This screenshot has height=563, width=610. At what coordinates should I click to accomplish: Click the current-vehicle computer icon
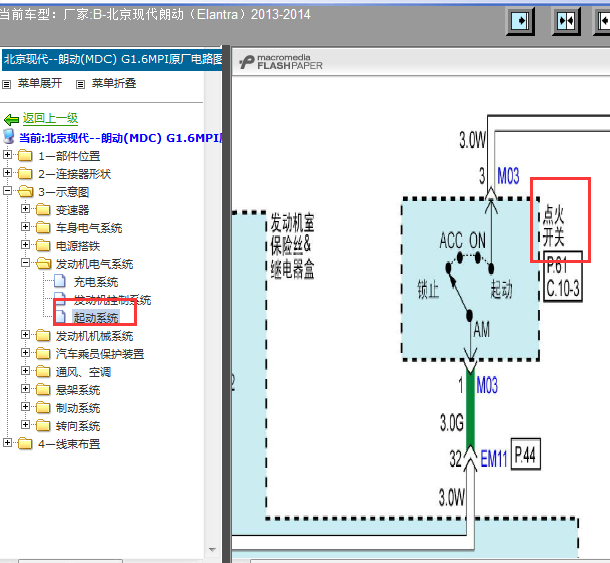tap(9, 137)
